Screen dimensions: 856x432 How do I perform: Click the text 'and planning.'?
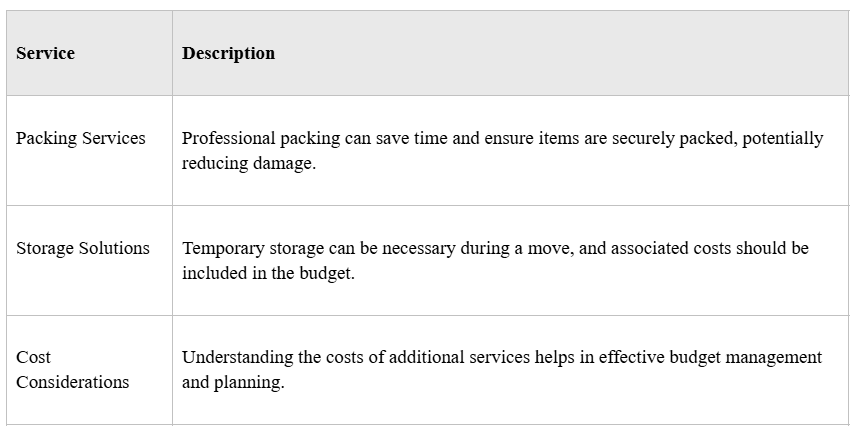tap(233, 382)
